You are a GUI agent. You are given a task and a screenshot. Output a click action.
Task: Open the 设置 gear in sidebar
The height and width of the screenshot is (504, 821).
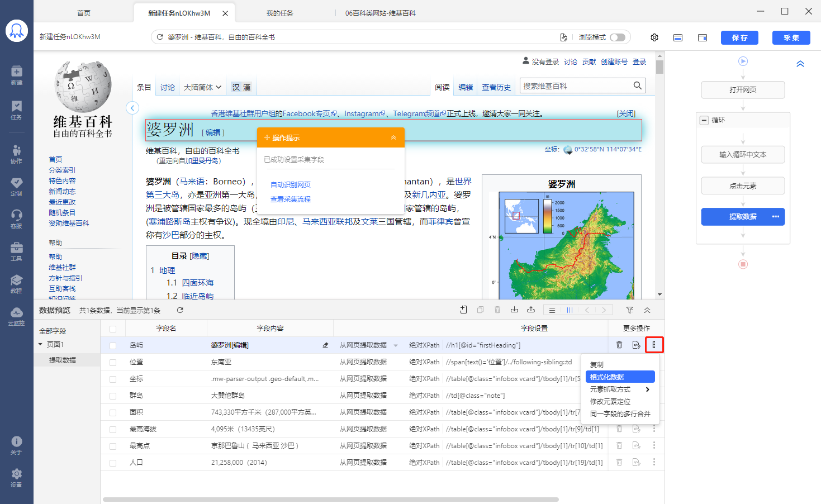click(x=16, y=477)
